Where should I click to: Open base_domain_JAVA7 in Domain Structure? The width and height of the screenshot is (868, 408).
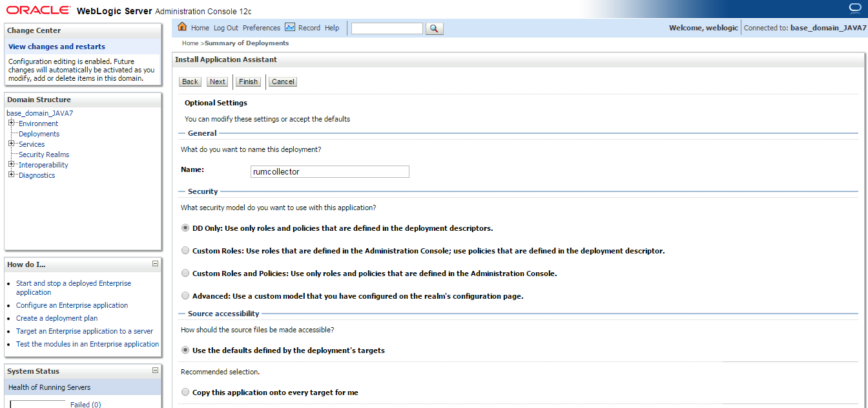[x=40, y=113]
